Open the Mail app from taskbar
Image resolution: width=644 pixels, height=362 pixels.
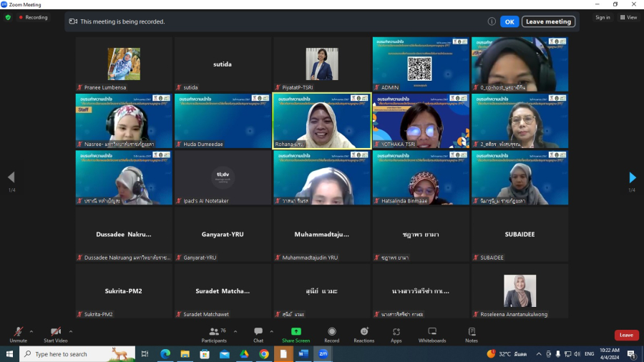tap(224, 354)
